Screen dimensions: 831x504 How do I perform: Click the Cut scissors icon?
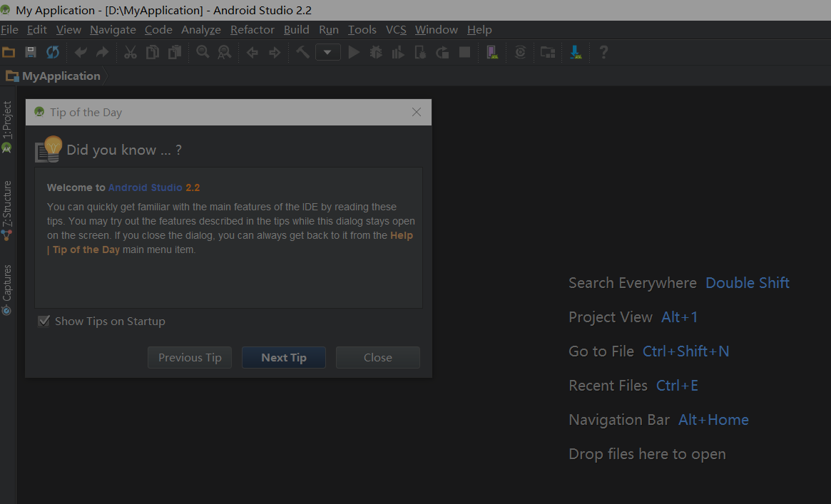pos(131,53)
